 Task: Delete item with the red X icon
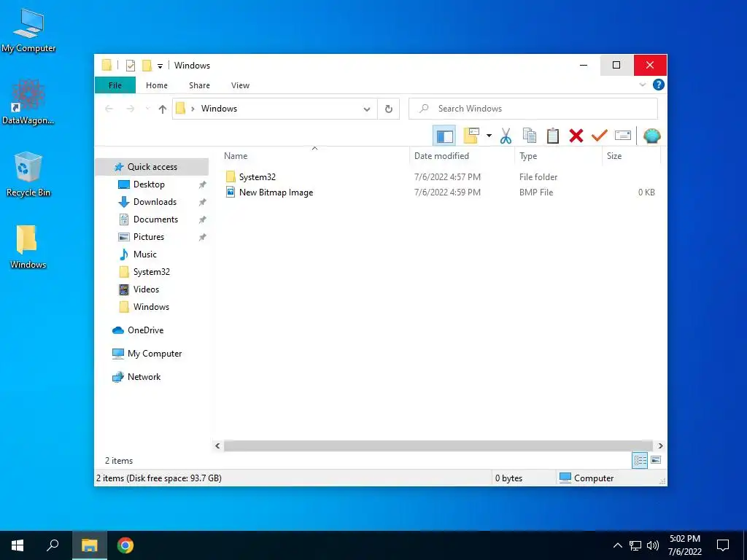point(576,136)
